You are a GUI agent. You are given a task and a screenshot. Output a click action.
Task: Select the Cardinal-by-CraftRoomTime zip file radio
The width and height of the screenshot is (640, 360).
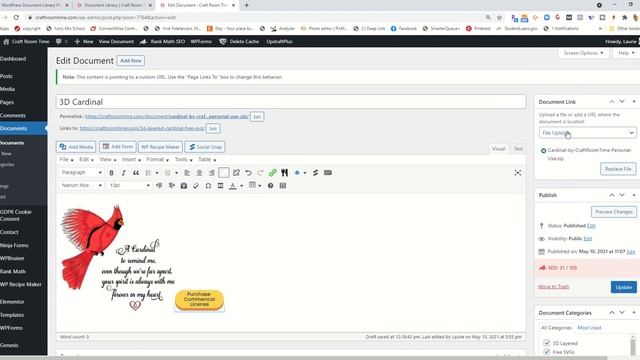tap(543, 151)
